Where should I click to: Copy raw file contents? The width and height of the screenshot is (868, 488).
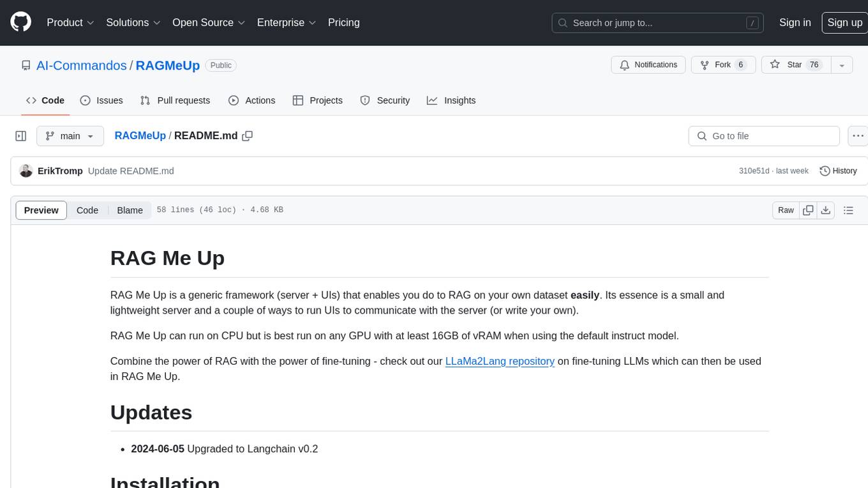coord(808,210)
